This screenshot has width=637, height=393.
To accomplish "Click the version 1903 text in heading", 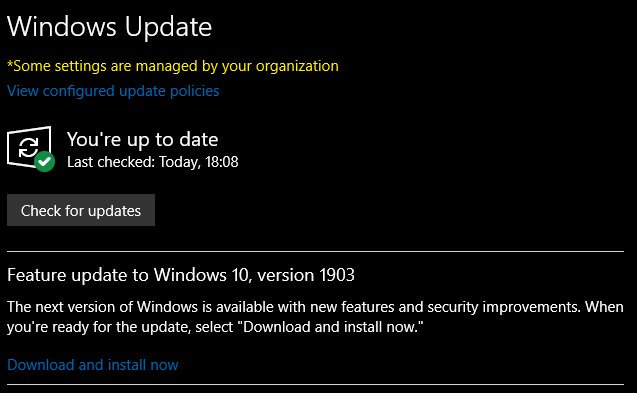I will (x=306, y=275).
